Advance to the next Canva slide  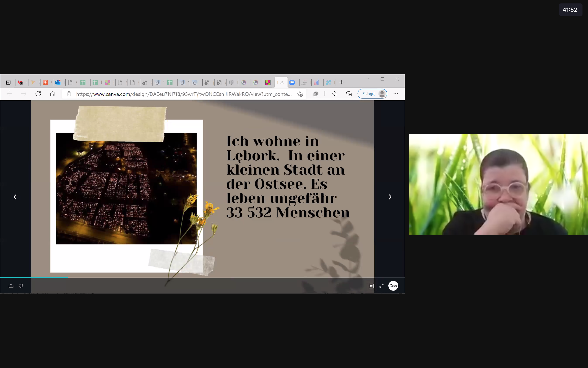[390, 197]
